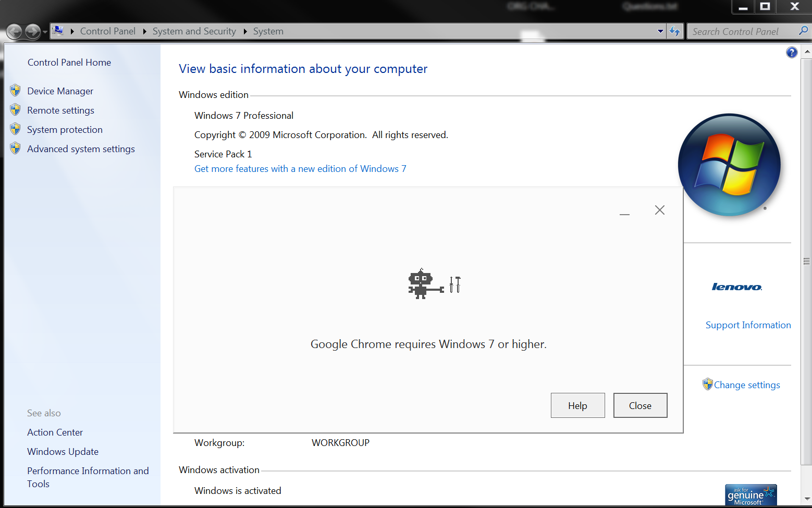Viewport: 812px width, 508px height.
Task: Open Action Center link
Action: tap(55, 432)
